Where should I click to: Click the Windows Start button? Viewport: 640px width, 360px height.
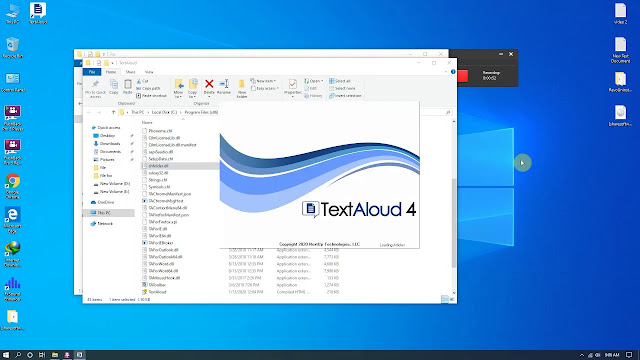pos(6,355)
